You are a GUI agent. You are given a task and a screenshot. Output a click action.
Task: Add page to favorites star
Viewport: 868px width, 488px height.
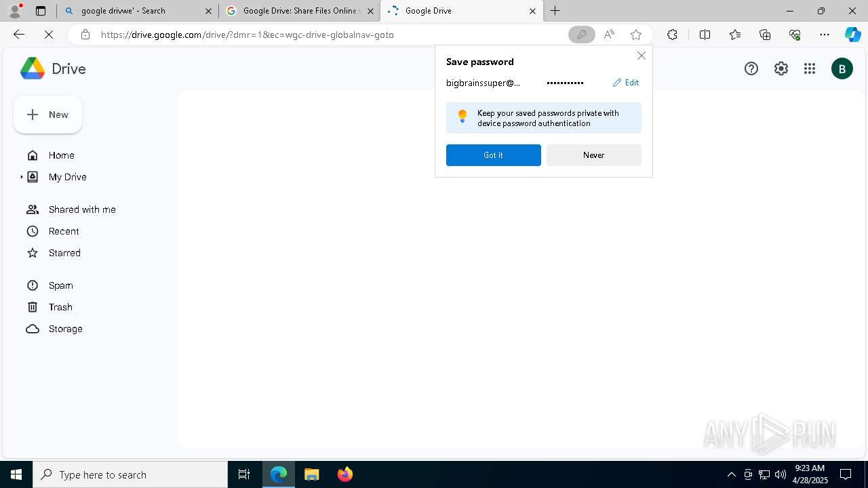(x=635, y=35)
